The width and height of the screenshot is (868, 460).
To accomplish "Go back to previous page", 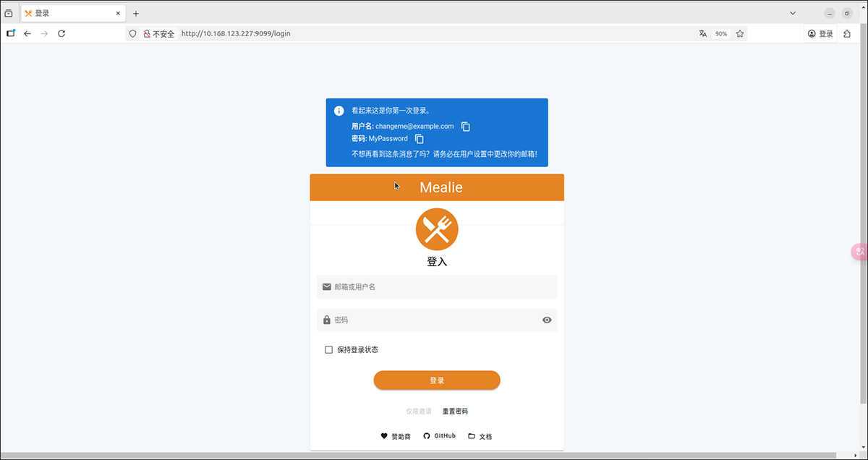I will (27, 34).
